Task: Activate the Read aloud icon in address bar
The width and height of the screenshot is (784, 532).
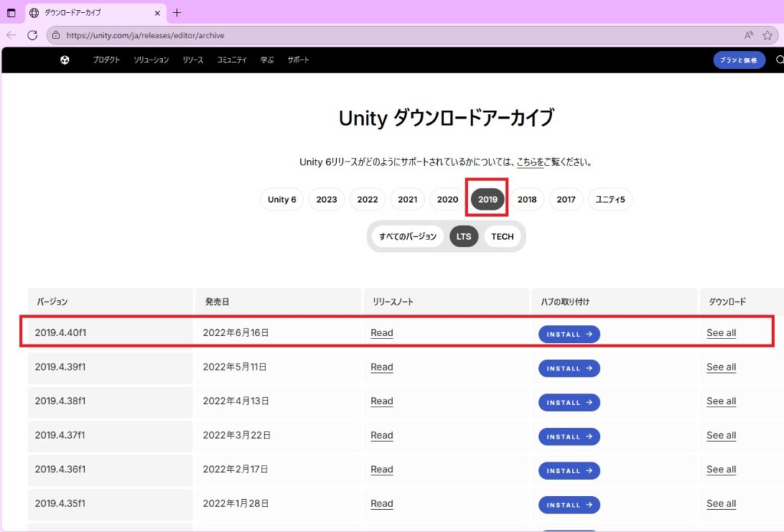Action: point(749,35)
